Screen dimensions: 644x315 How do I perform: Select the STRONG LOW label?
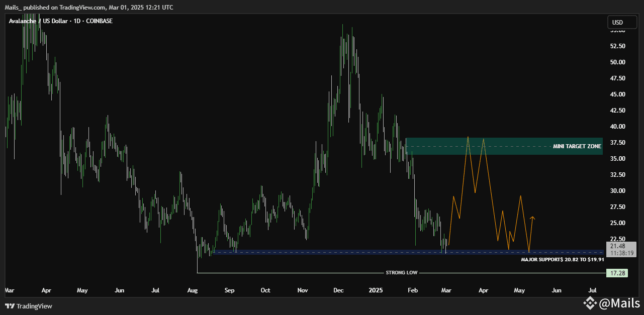(401, 273)
